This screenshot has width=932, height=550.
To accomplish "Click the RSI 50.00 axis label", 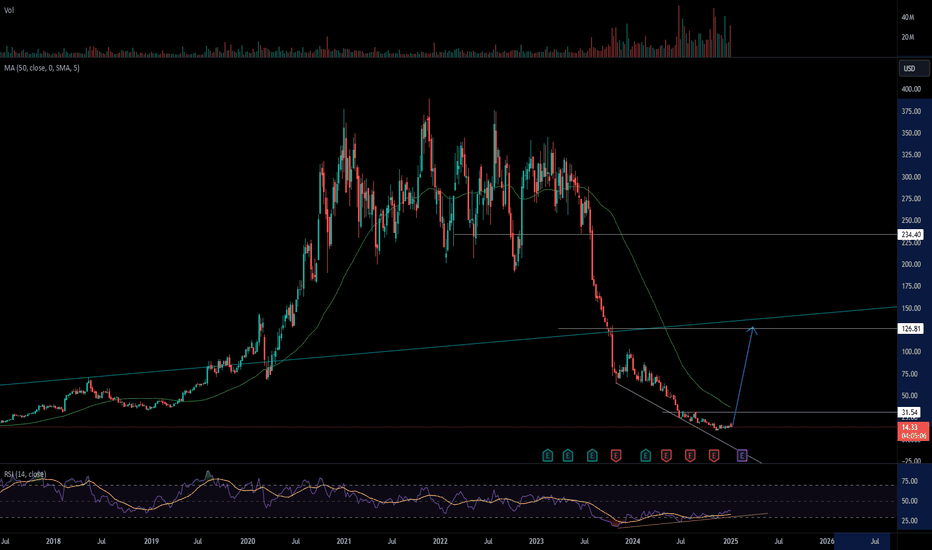I will (x=909, y=501).
